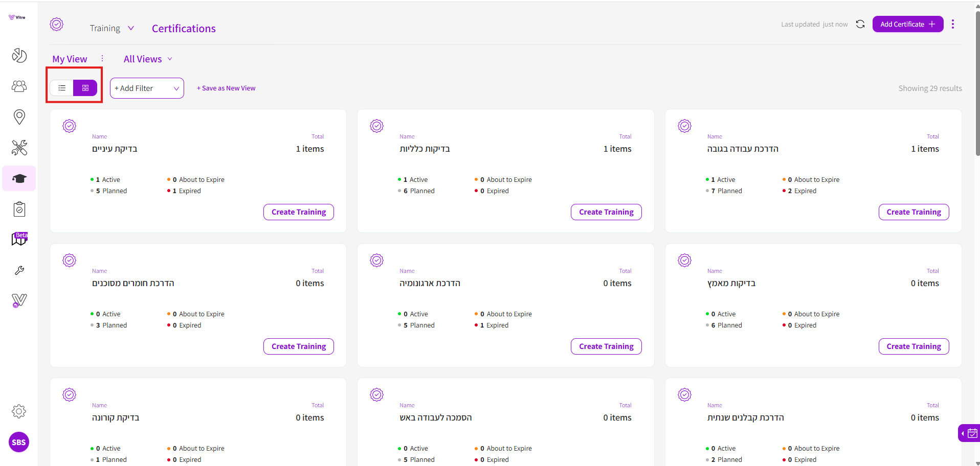Viewport: 980px width, 466px height.
Task: Click the V logo icon above settings
Action: (x=19, y=300)
